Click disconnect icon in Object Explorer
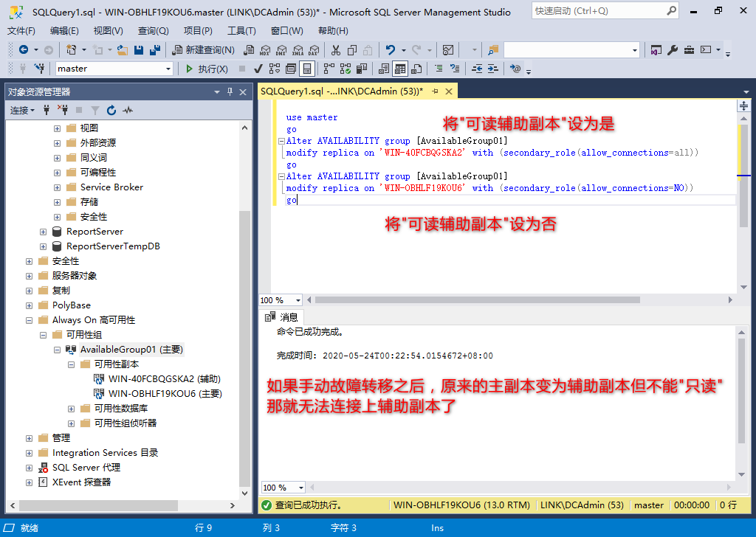The image size is (756, 537). pos(63,111)
